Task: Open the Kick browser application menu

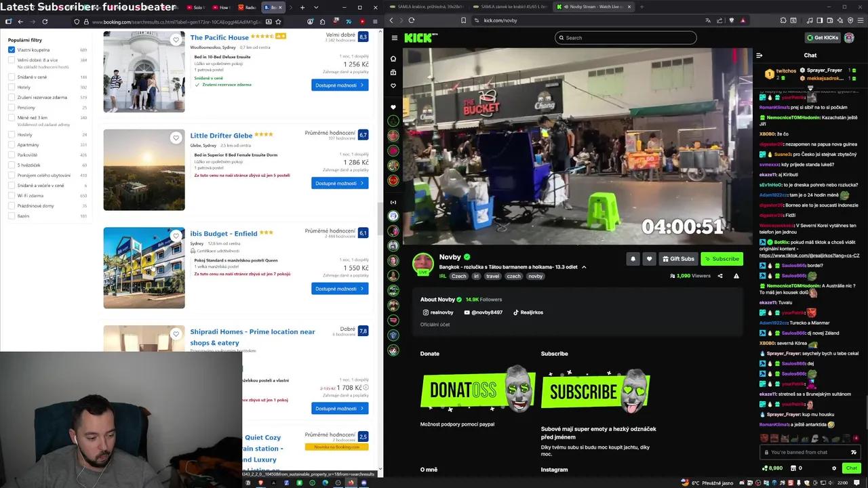Action: click(x=861, y=20)
